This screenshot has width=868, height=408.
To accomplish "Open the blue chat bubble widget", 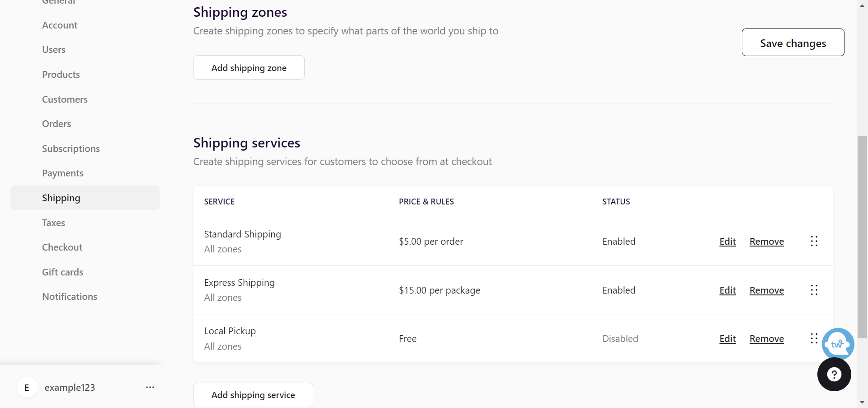I will point(838,344).
